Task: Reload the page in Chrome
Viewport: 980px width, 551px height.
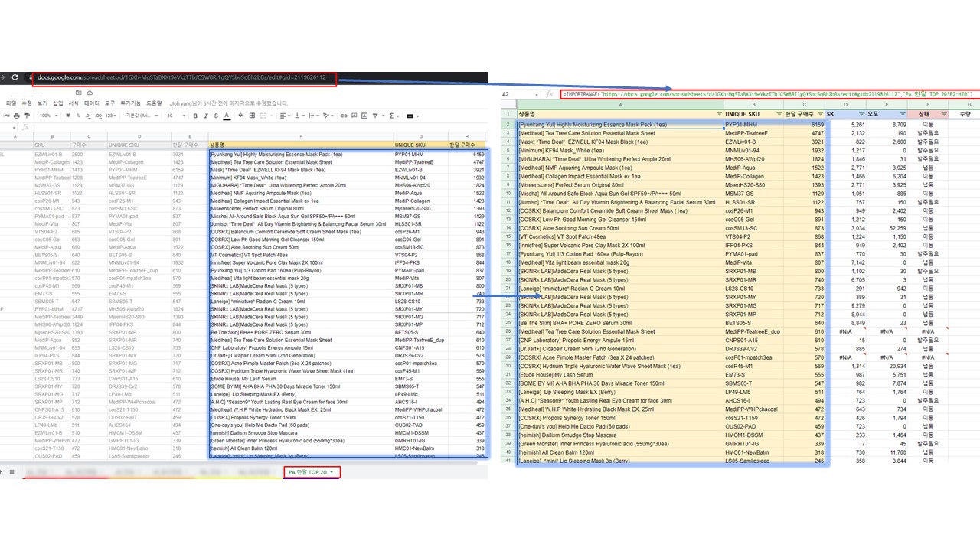Action: coord(15,77)
